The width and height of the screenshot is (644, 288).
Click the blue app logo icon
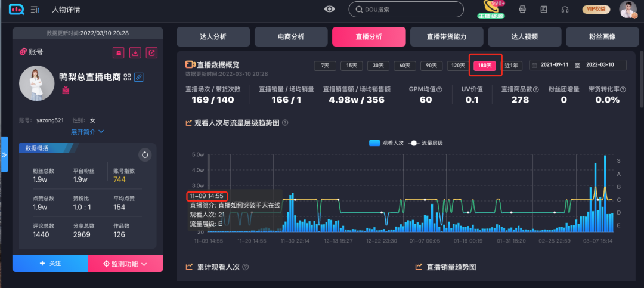(x=17, y=8)
